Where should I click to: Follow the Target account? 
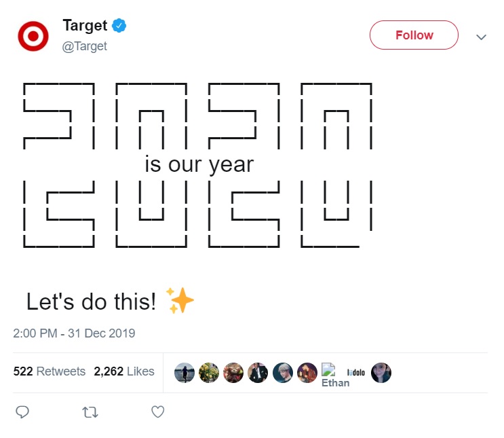tap(414, 35)
